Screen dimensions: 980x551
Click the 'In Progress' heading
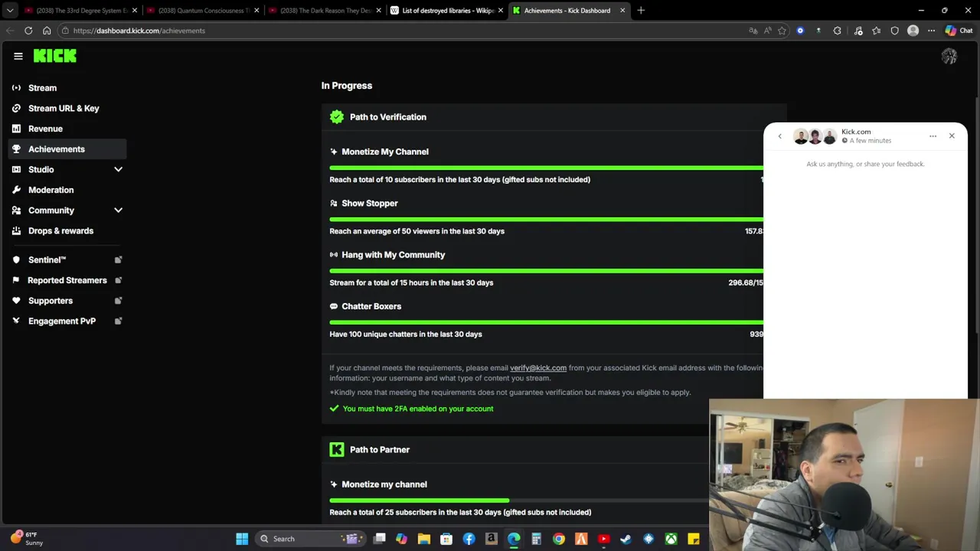pos(347,86)
